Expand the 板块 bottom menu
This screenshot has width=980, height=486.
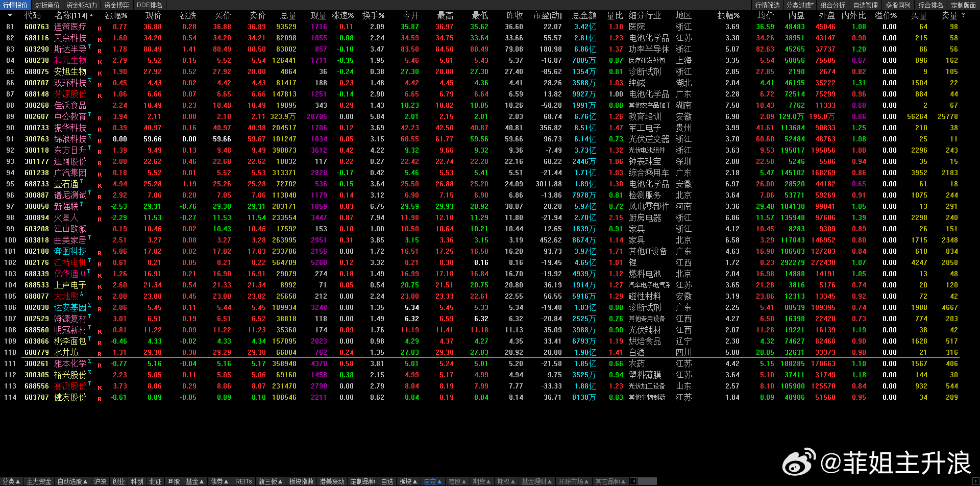point(408,481)
